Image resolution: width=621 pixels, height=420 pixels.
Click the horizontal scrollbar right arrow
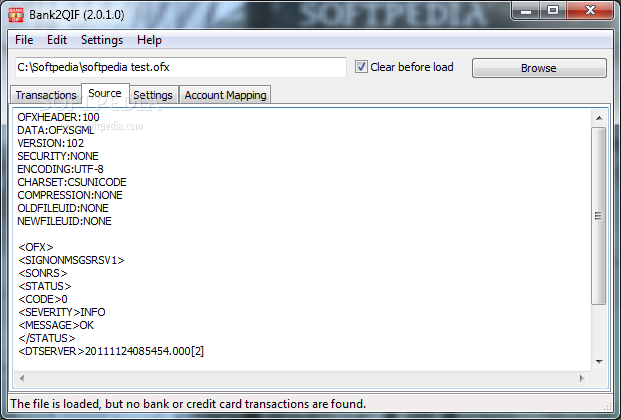[x=581, y=378]
